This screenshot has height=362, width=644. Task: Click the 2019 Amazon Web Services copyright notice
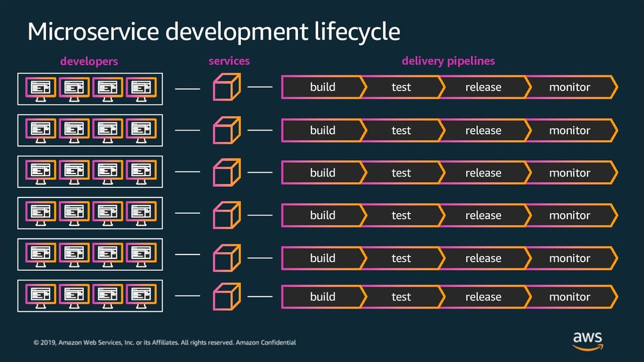165,343
